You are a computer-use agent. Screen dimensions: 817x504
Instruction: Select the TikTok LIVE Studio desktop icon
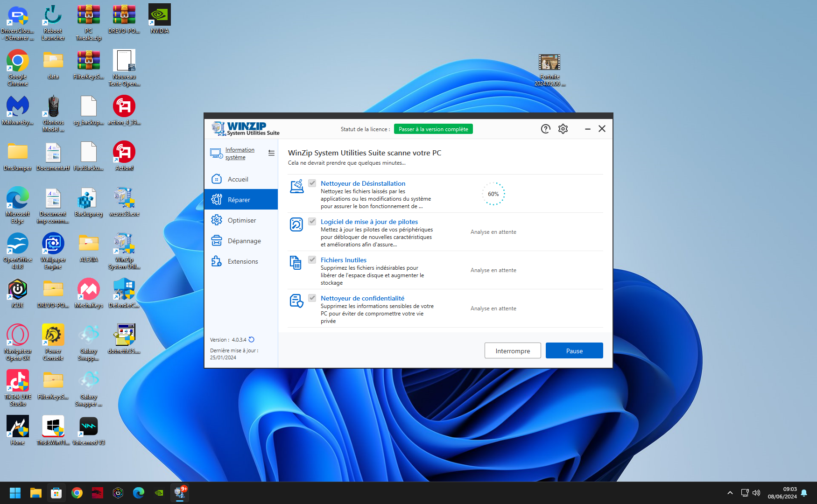(18, 388)
